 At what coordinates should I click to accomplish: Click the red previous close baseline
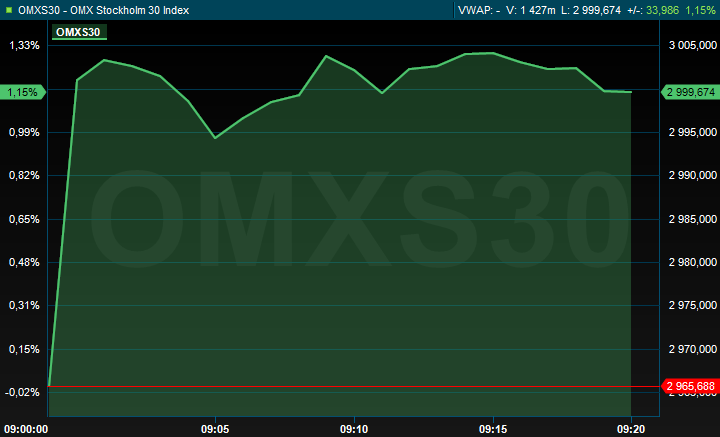click(x=350, y=386)
